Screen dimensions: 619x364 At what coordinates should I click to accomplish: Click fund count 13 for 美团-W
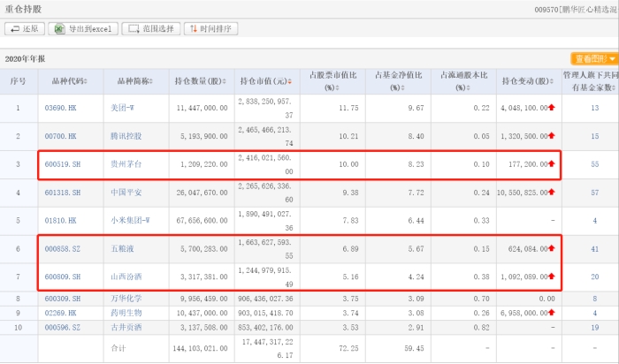[594, 108]
